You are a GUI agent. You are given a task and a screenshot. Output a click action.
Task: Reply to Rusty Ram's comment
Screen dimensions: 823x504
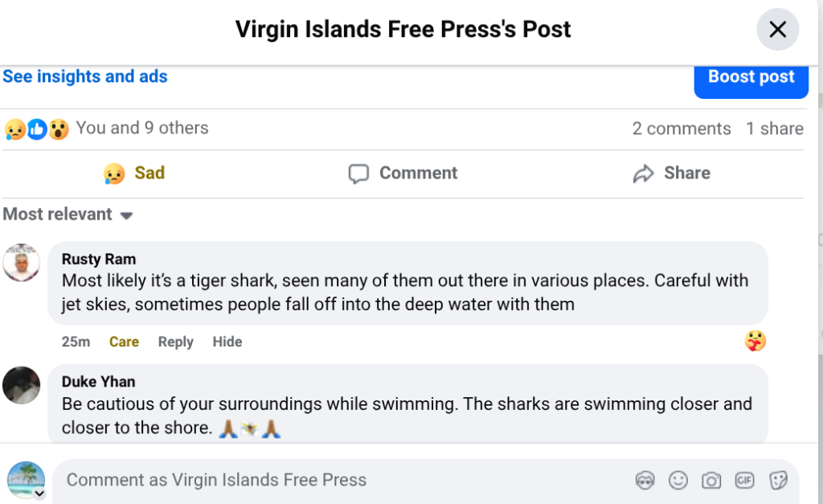[x=175, y=342]
